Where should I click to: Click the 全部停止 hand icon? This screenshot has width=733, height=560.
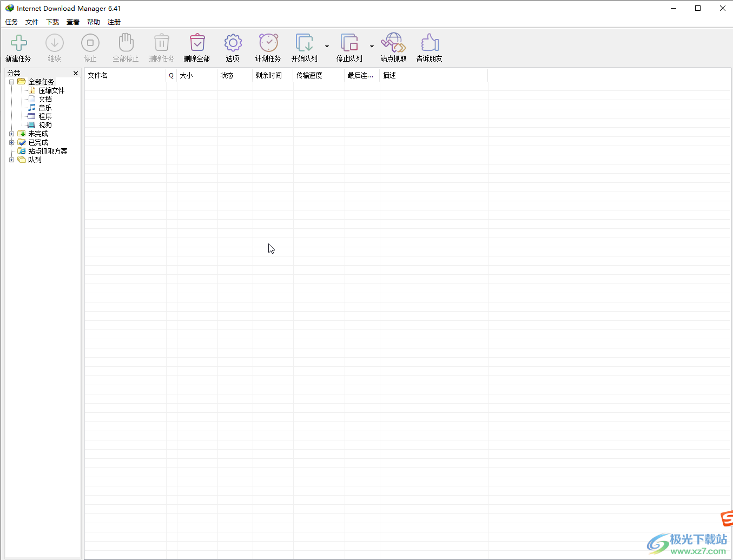[x=126, y=43]
